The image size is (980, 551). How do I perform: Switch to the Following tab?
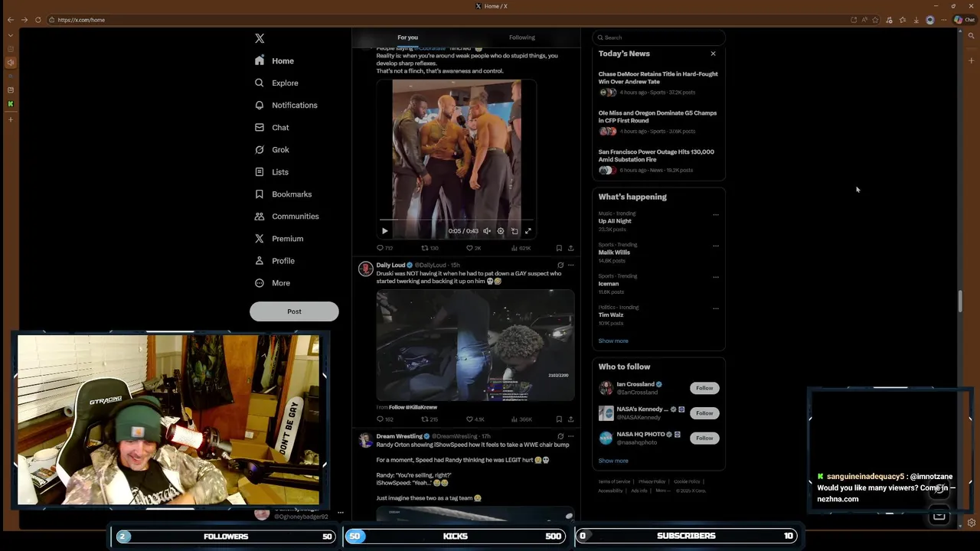point(522,37)
